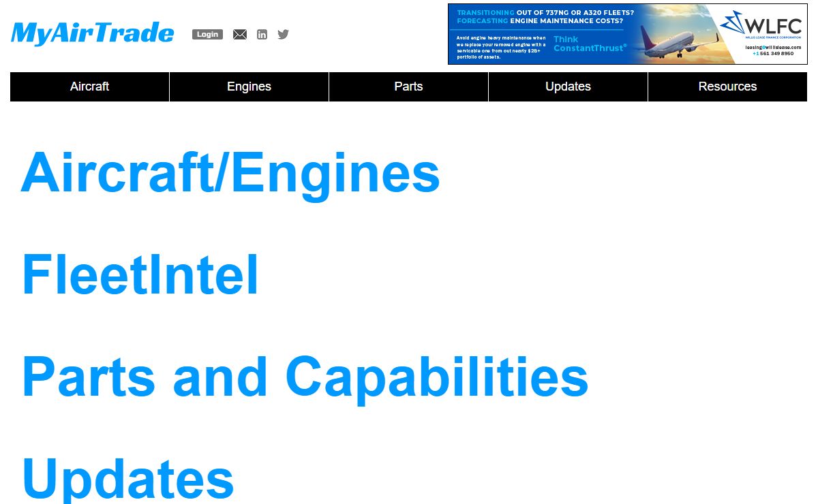Open the Parts menu
818x504 pixels.
(x=408, y=86)
